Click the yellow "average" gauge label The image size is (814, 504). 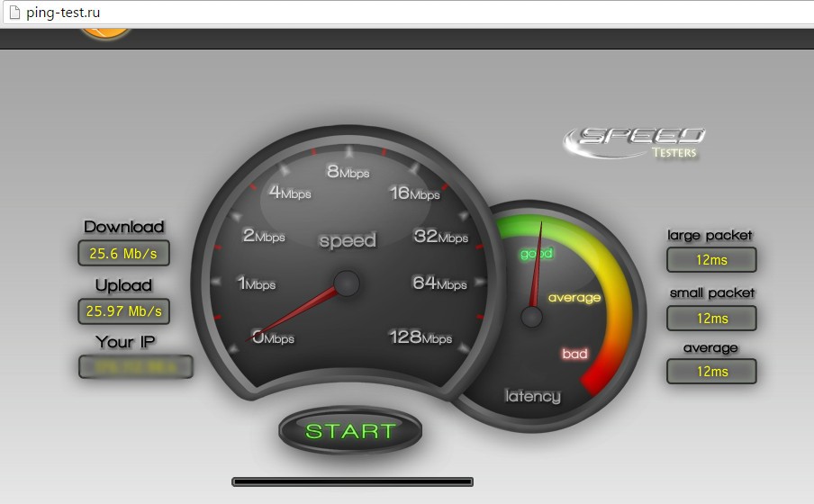tap(574, 298)
